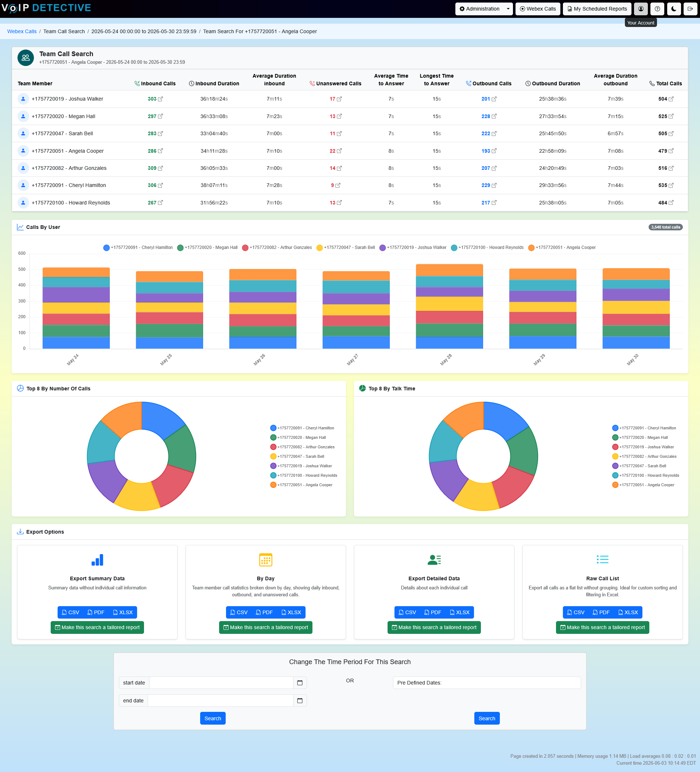Click the start date input field
Image resolution: width=700 pixels, height=772 pixels.
(221, 683)
